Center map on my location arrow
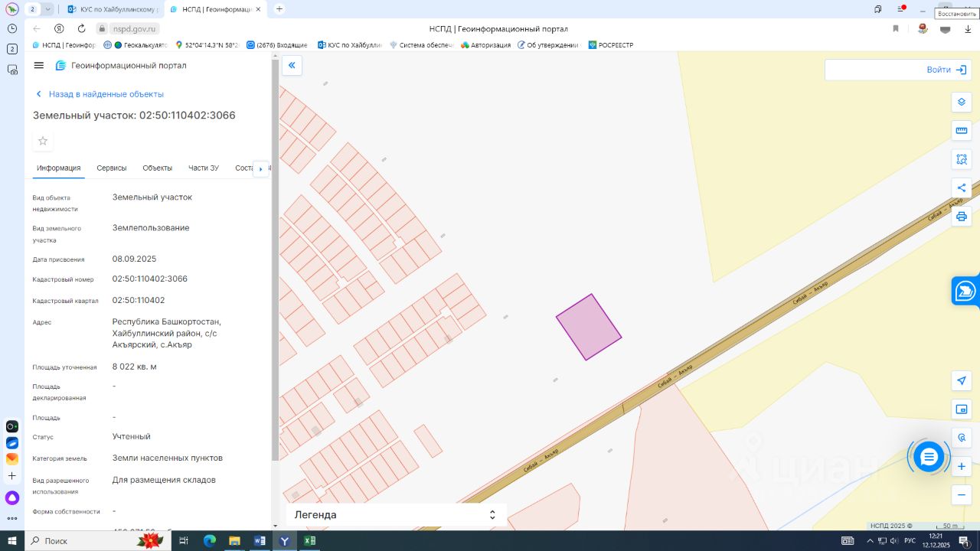 [962, 381]
